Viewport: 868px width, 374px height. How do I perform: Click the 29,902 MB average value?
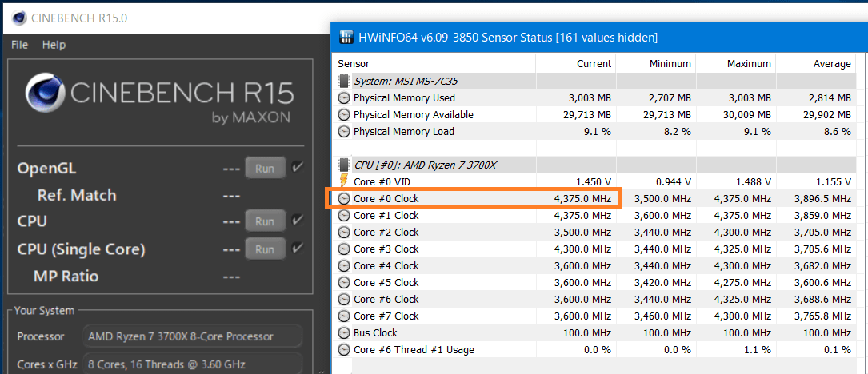point(824,114)
